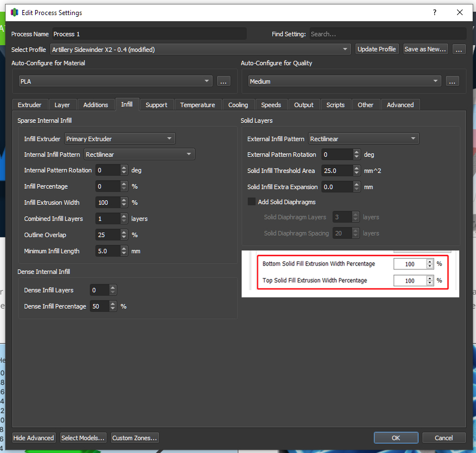Confirm settings with the OK button
The height and width of the screenshot is (453, 476).
(396, 438)
